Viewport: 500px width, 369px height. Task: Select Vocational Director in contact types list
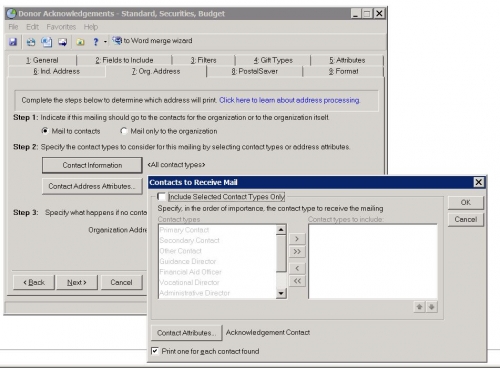pyautogui.click(x=189, y=283)
